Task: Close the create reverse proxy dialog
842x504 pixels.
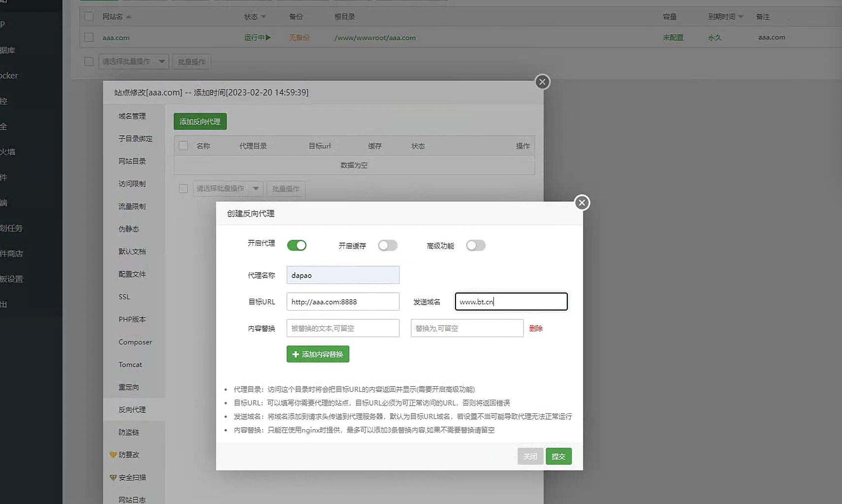Action: [x=582, y=203]
